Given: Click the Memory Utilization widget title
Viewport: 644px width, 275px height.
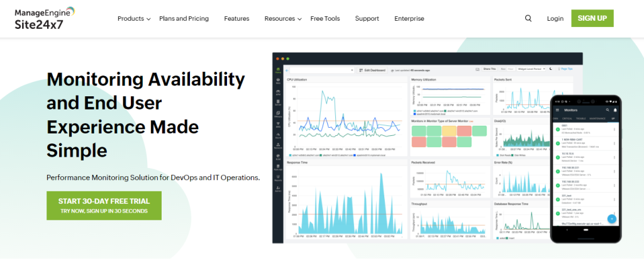Looking at the screenshot, I should tap(424, 79).
